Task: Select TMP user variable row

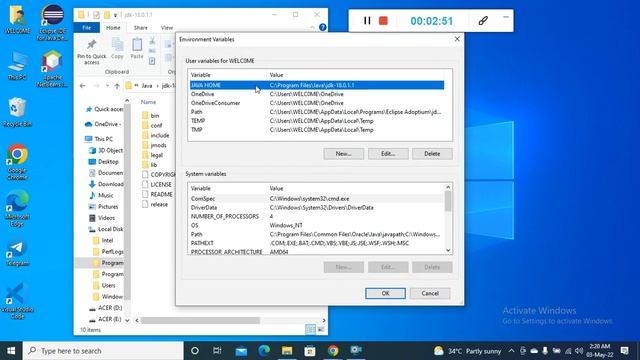Action: pyautogui.click(x=317, y=130)
